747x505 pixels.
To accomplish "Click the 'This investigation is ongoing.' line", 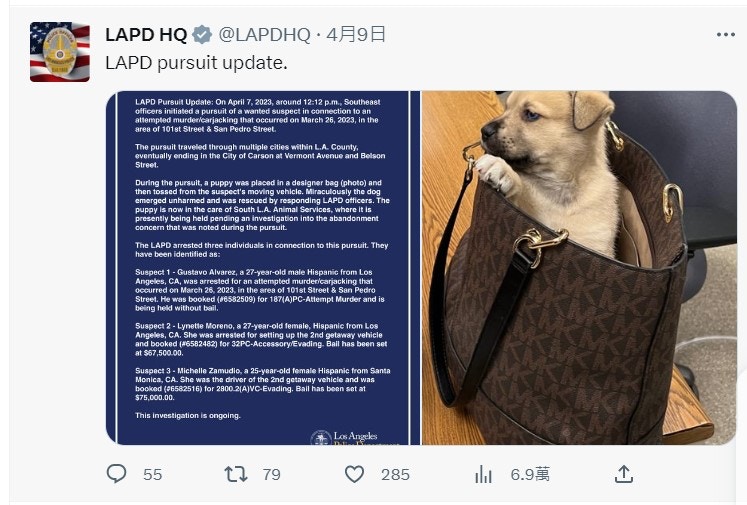I will (x=188, y=415).
